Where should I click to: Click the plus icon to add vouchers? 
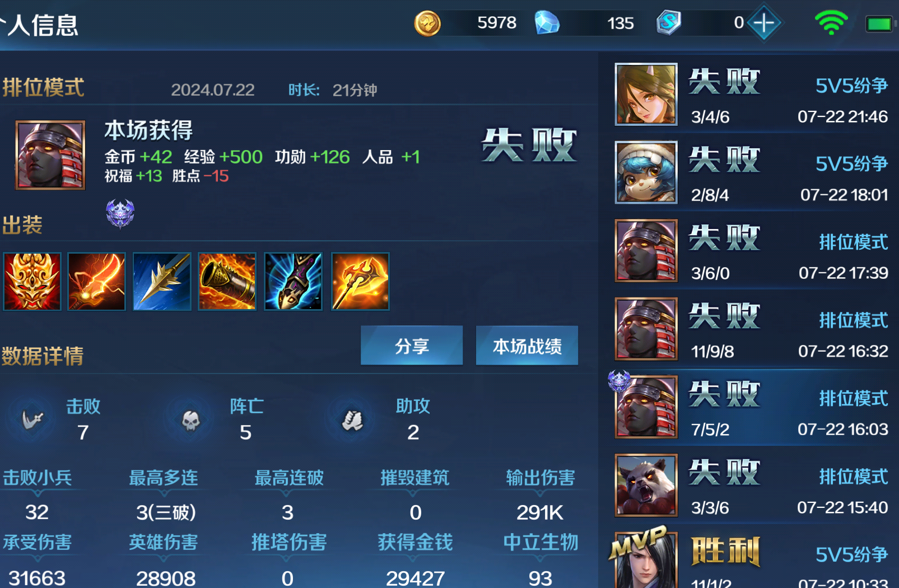click(x=764, y=23)
